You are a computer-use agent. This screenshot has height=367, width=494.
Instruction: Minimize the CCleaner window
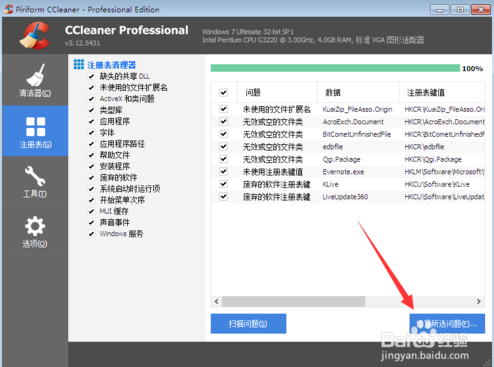(x=439, y=10)
